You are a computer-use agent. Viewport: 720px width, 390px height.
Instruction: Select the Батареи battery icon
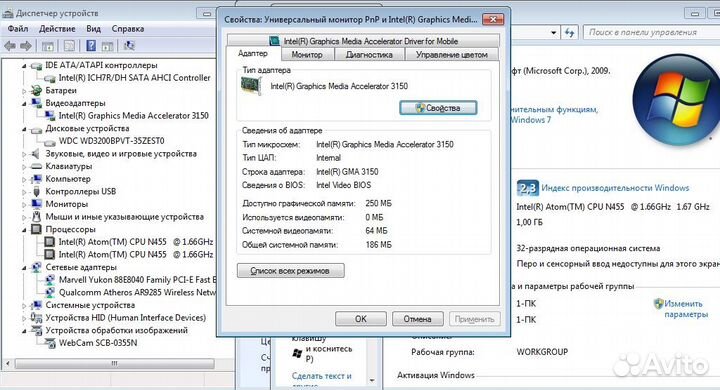pos(36,90)
